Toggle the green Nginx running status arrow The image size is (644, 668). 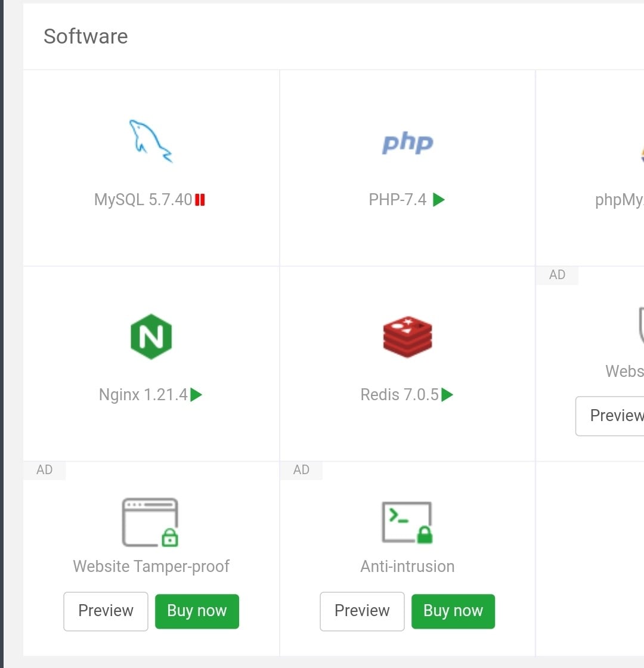196,395
